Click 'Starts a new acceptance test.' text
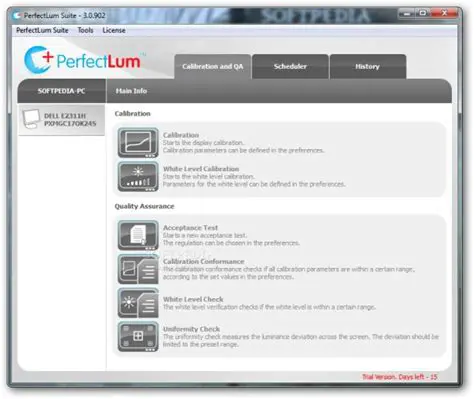The width and height of the screenshot is (474, 399). (x=205, y=235)
